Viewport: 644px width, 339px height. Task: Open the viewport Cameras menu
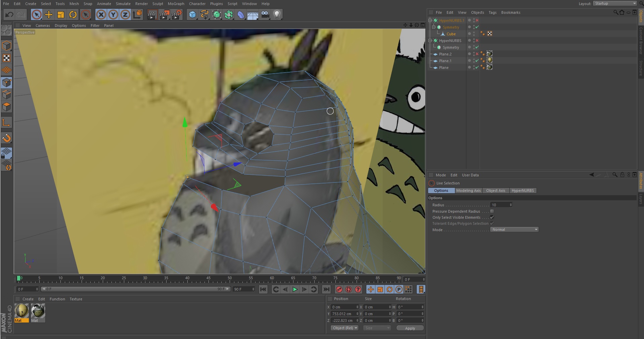coord(43,26)
